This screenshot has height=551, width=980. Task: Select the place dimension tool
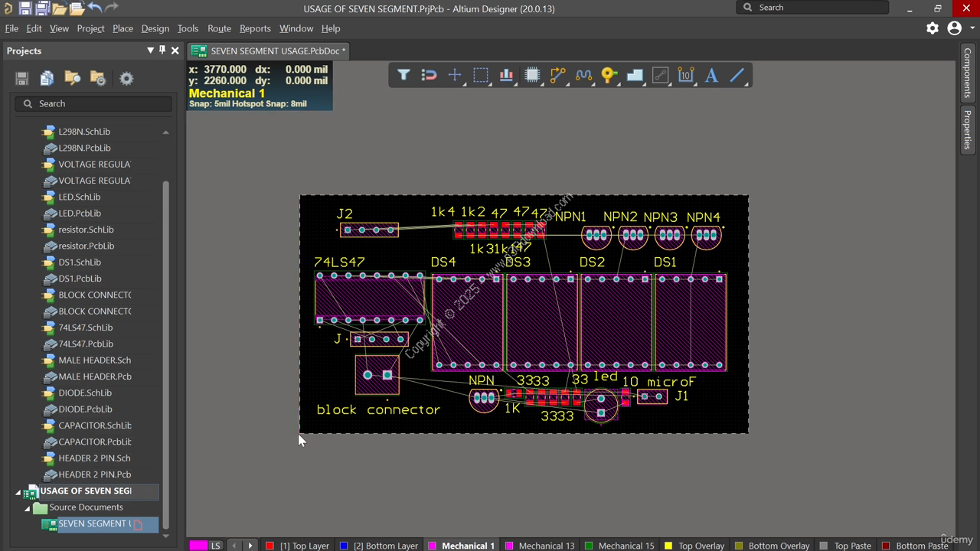(x=686, y=75)
